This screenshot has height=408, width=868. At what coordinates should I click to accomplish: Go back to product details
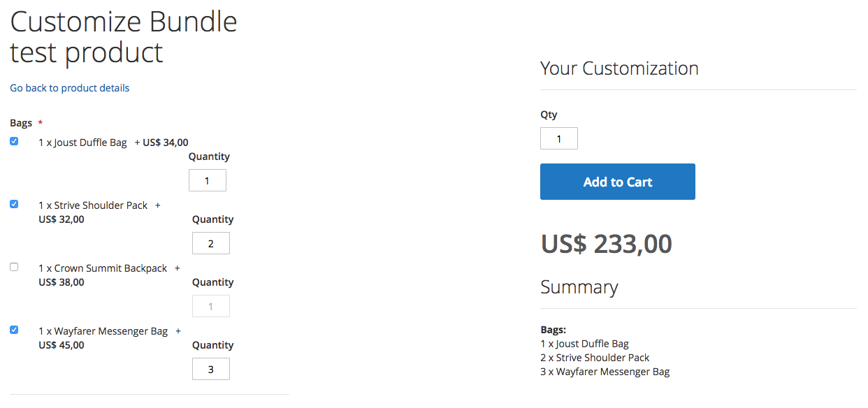coord(70,88)
